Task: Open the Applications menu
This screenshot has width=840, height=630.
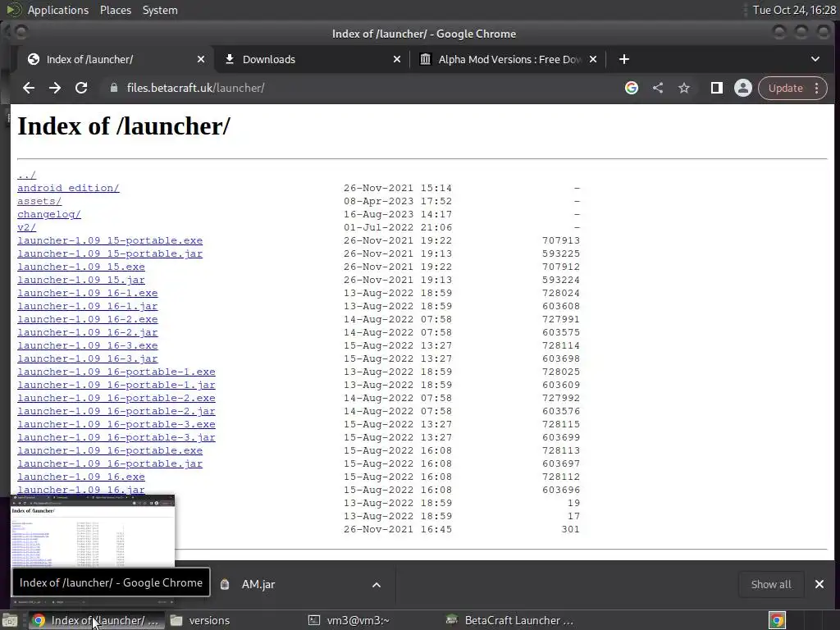Action: click(58, 10)
